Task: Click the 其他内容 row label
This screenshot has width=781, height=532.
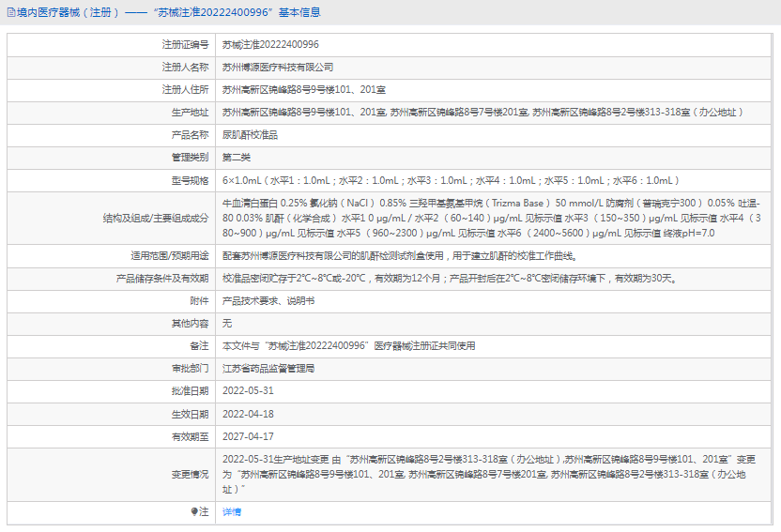Action: (x=191, y=324)
